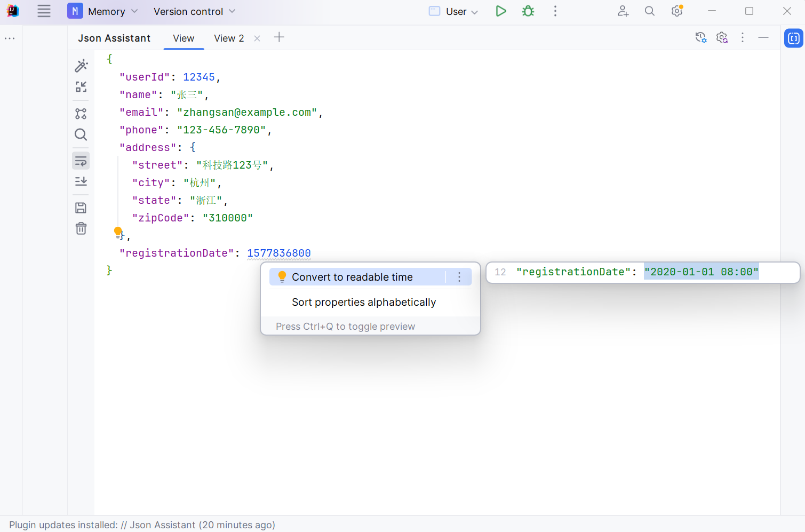The height and width of the screenshot is (532, 805).
Task: Expand the Version control dropdown
Action: [194, 11]
